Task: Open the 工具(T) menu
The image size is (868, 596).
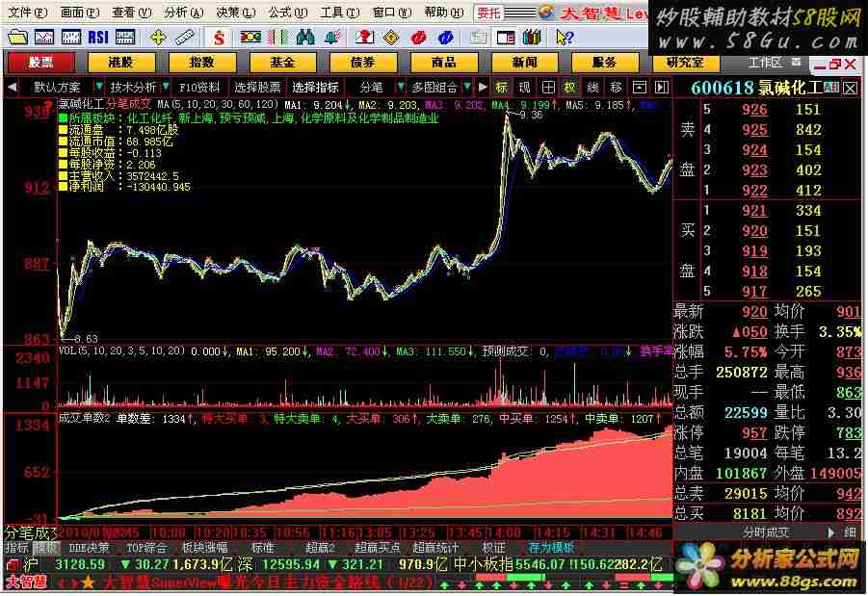Action: tap(339, 12)
